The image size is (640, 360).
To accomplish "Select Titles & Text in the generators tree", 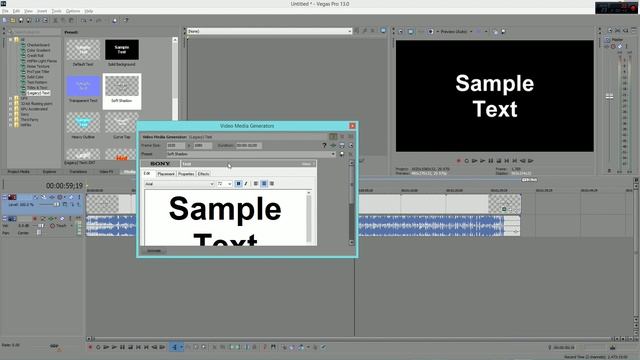I will point(37,87).
